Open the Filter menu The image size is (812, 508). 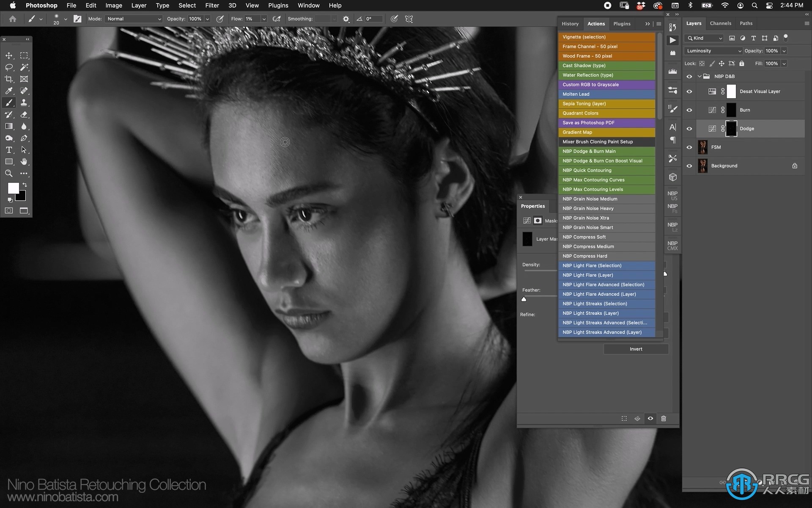point(212,6)
